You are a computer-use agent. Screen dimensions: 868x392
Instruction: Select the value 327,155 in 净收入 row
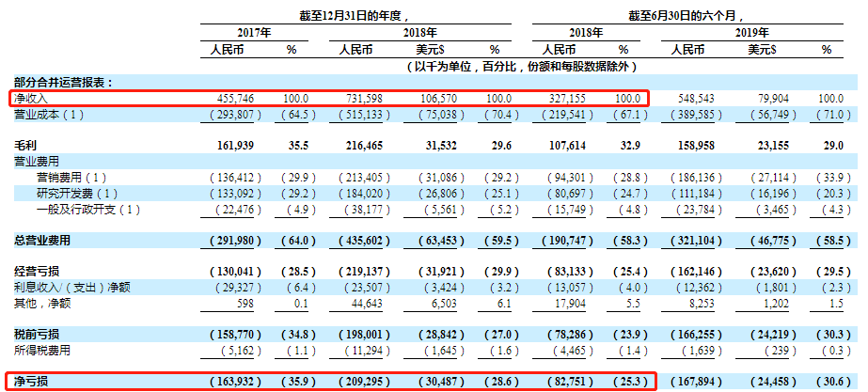pyautogui.click(x=569, y=99)
